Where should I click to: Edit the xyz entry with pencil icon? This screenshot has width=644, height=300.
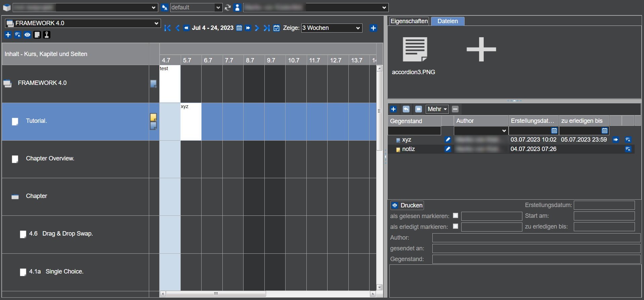(x=448, y=140)
